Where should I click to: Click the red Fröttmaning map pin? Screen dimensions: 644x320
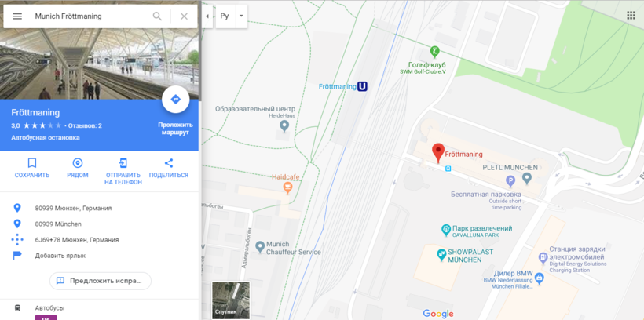(438, 153)
